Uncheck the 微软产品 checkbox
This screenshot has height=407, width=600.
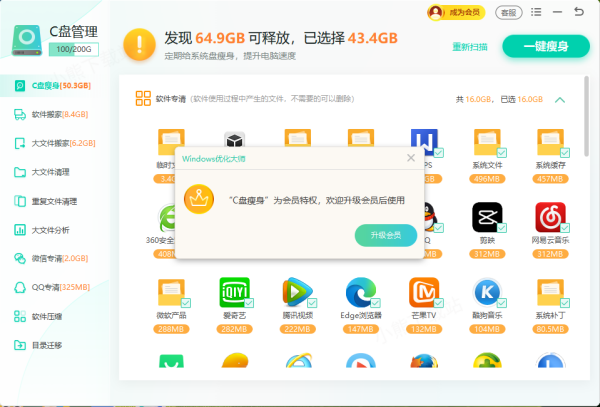coord(186,303)
